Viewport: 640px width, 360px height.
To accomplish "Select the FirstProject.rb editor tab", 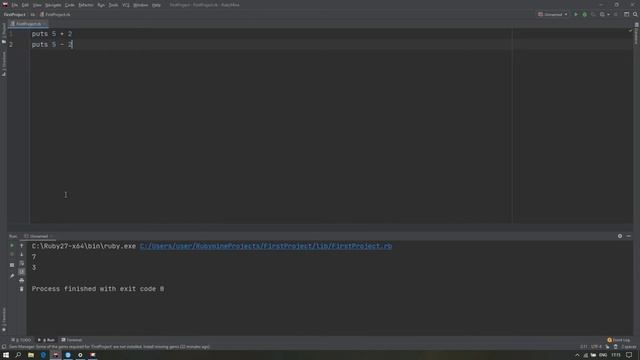I will tap(28, 24).
